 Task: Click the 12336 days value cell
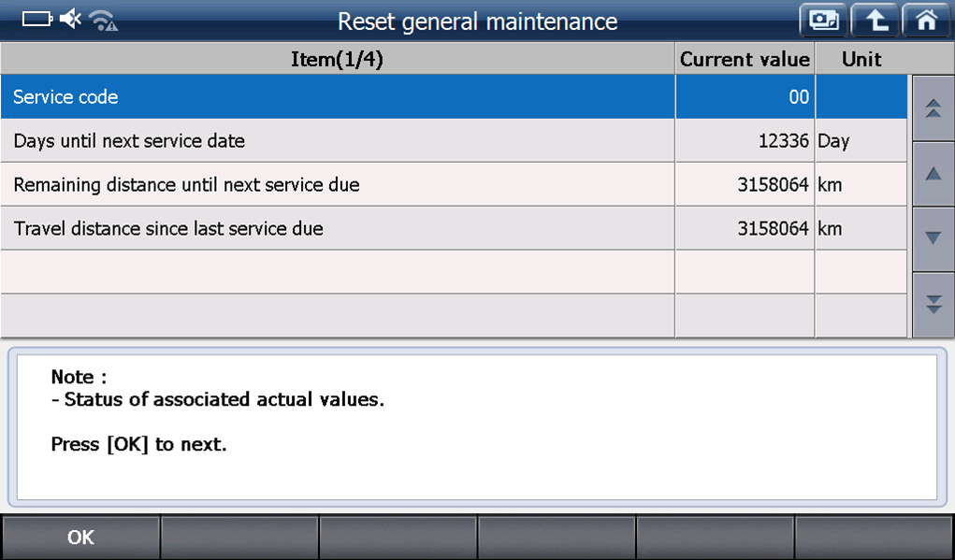tap(745, 141)
